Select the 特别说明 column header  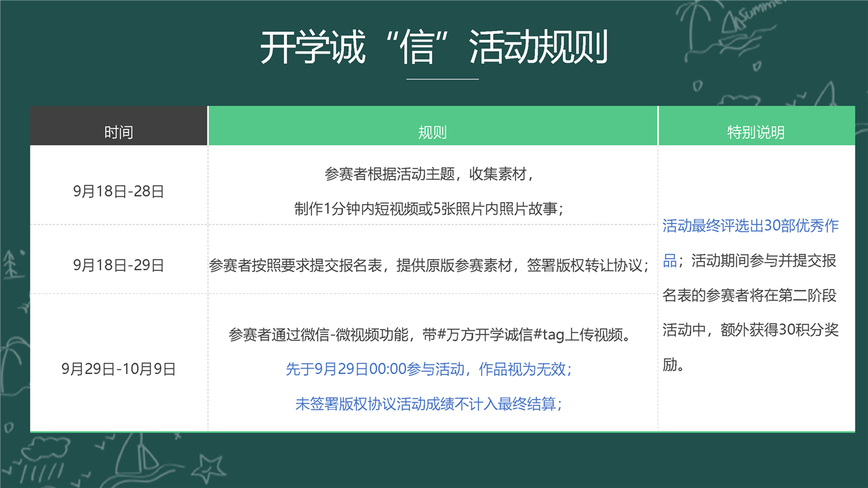(755, 132)
